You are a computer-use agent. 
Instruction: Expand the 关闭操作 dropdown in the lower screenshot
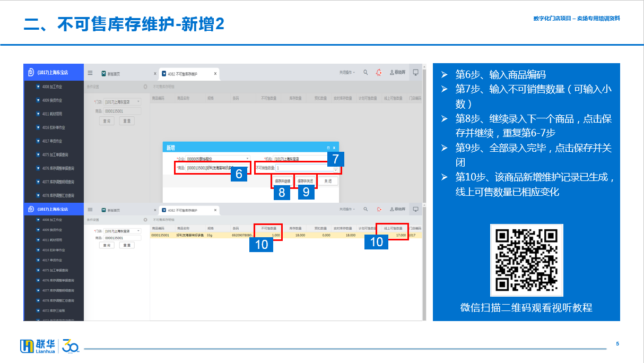tap(347, 210)
